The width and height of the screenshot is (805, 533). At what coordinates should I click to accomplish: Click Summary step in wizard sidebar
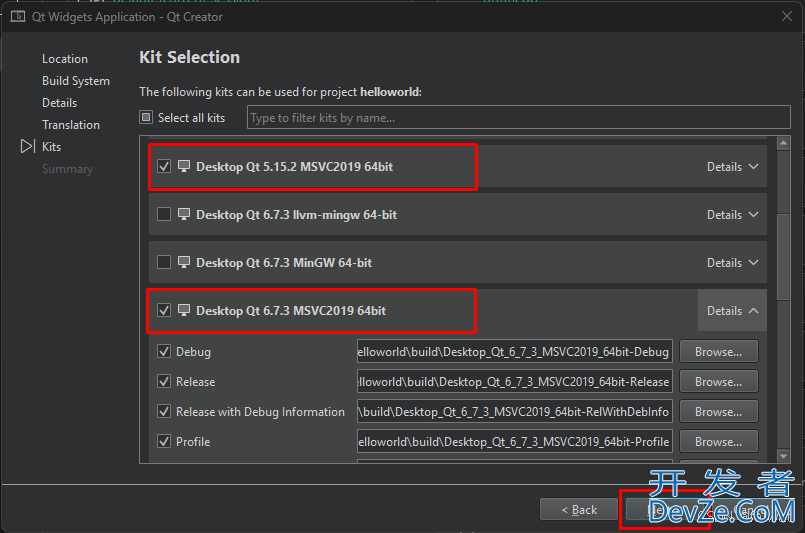pyautogui.click(x=67, y=169)
